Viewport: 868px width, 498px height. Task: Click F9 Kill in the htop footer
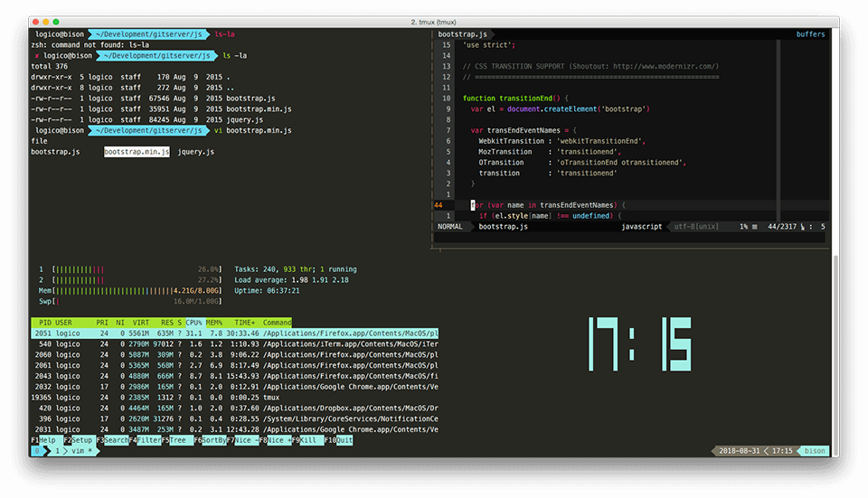pos(308,440)
